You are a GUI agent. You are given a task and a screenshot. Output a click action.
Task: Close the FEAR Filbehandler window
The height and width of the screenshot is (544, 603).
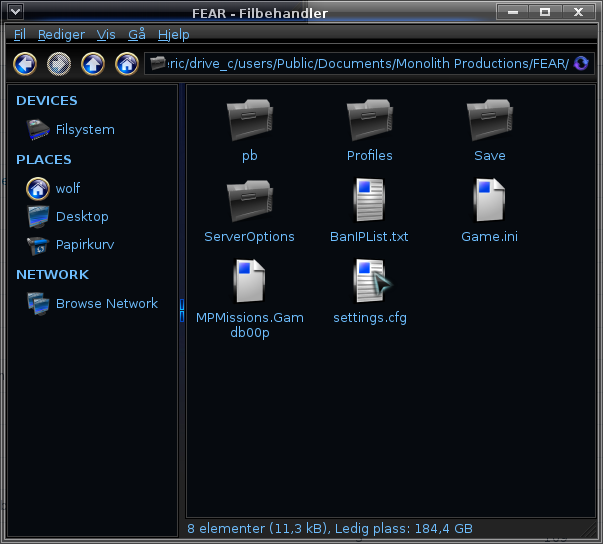click(578, 12)
